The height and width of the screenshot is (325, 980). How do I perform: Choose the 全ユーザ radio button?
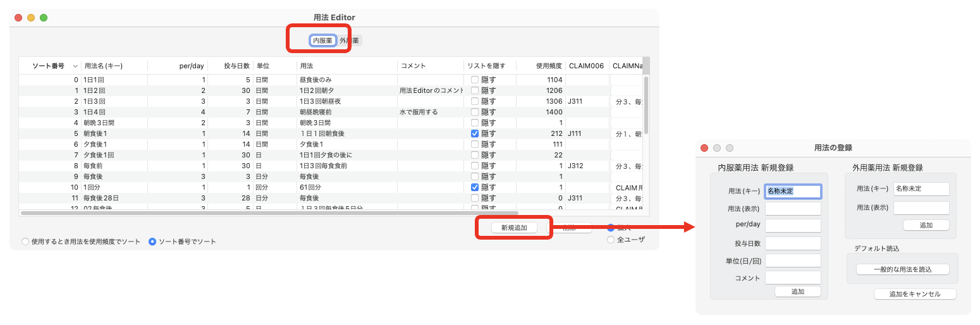[611, 240]
